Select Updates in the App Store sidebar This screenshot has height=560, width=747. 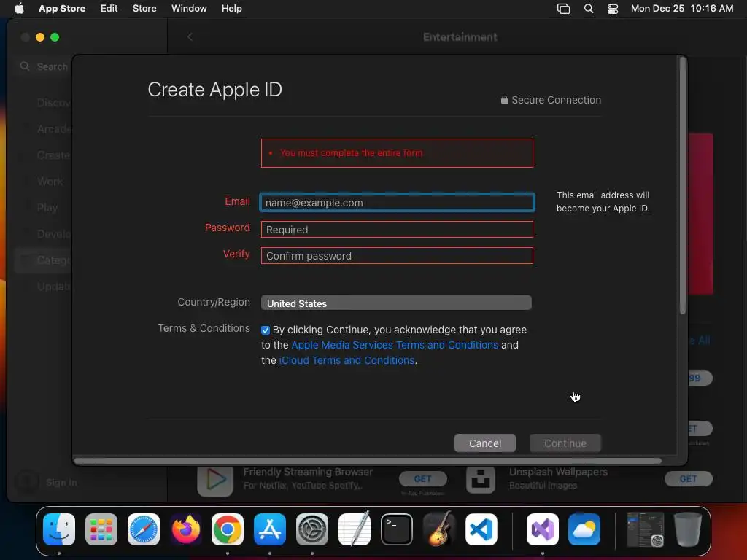54,286
